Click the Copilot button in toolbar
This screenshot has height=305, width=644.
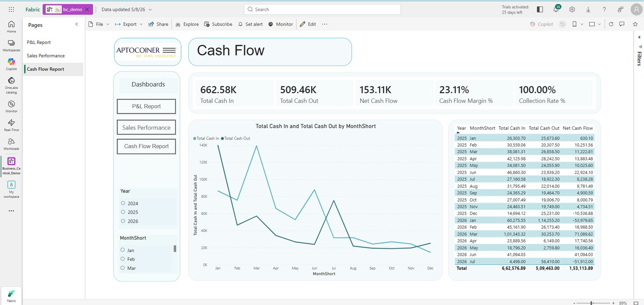541,24
